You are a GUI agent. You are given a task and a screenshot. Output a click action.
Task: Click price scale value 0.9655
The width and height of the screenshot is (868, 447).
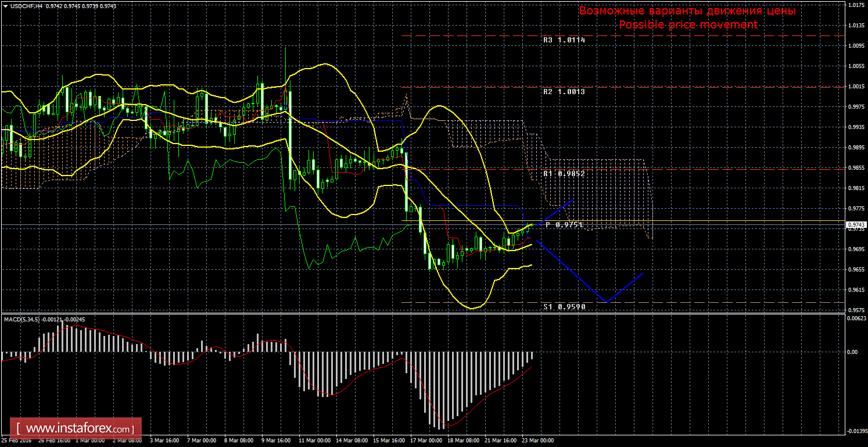click(856, 270)
